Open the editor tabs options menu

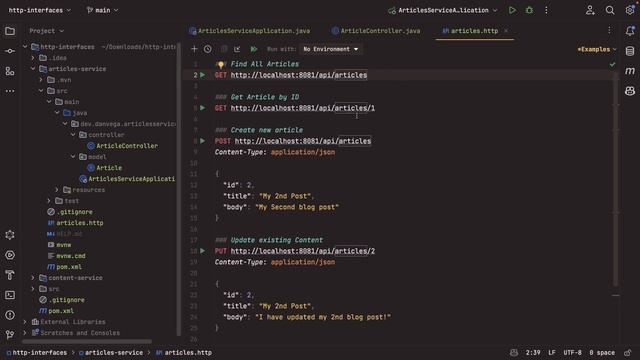(609, 31)
